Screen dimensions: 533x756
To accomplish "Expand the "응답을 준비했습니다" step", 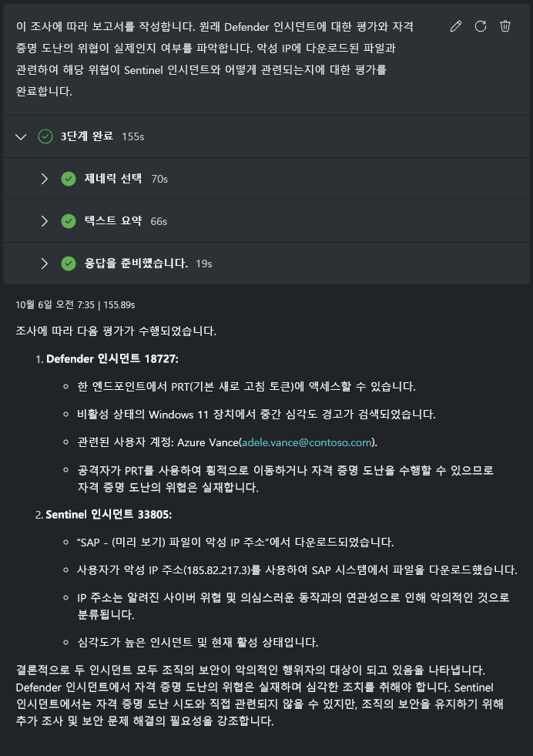I will click(45, 264).
